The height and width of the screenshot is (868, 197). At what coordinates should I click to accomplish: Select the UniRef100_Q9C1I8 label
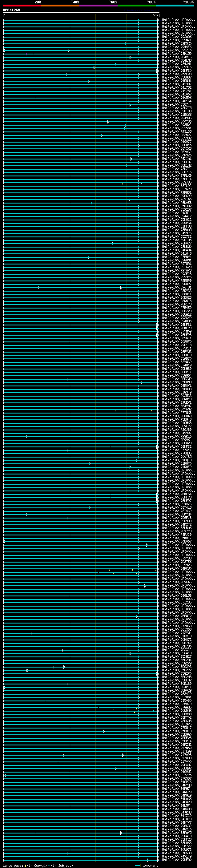click(x=176, y=345)
